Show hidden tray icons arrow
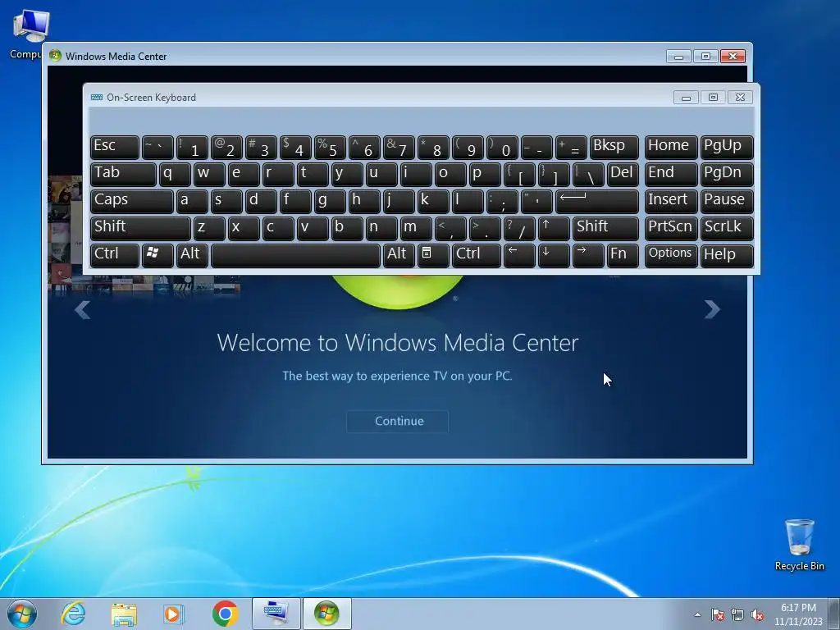Viewport: 840px width, 630px height. [697, 614]
